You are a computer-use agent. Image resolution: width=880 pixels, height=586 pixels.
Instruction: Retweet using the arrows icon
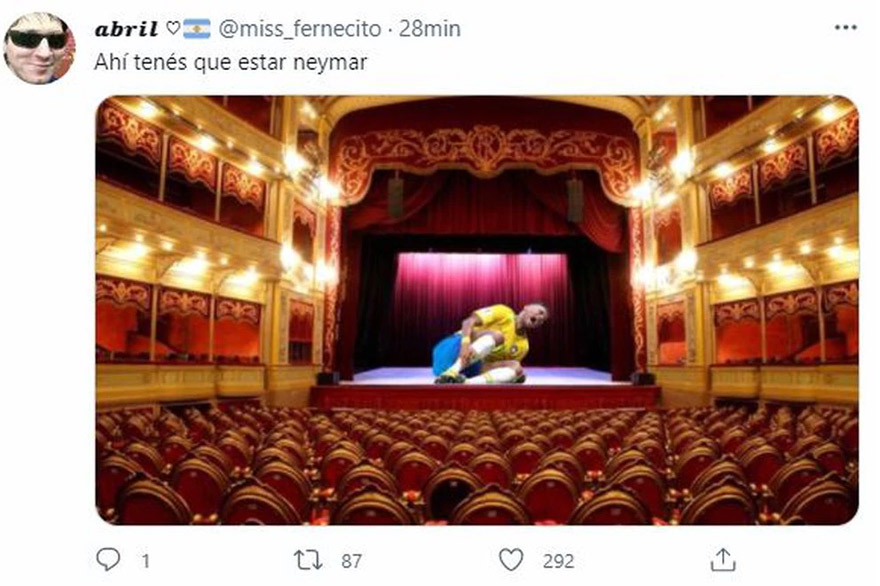coord(308,560)
